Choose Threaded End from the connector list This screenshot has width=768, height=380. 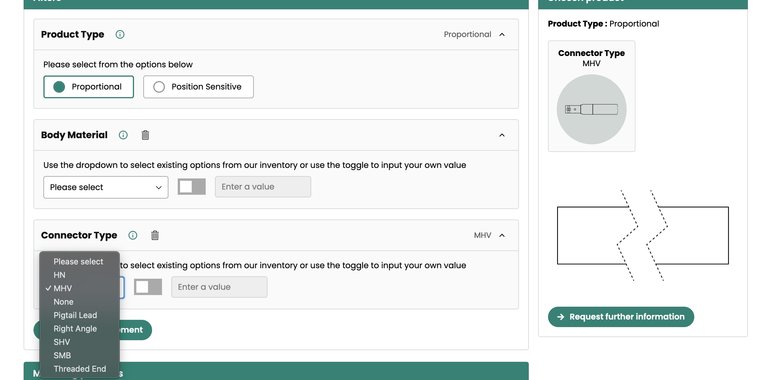pos(79,369)
